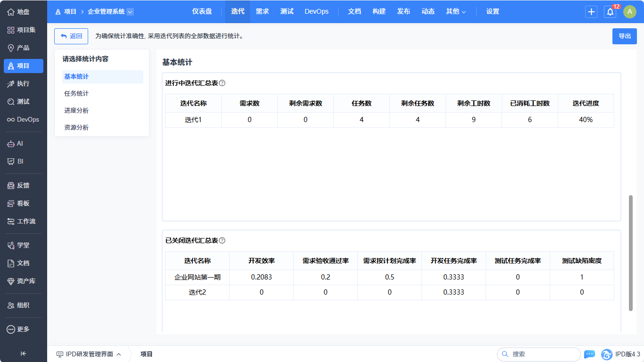Open the notification bell with 12 badge
This screenshot has width=644, height=362.
(610, 12)
